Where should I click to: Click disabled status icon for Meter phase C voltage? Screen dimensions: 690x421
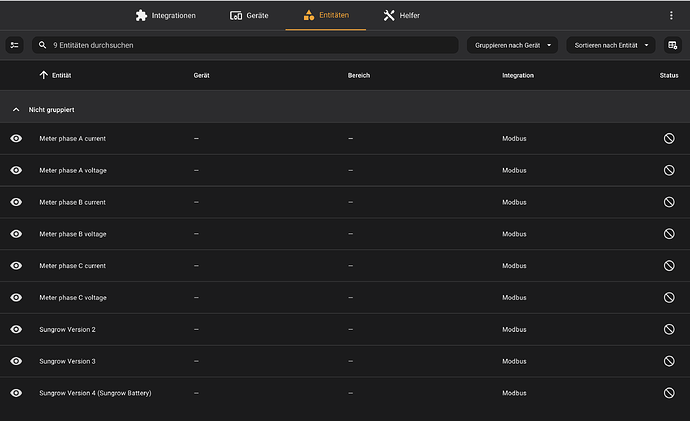669,297
